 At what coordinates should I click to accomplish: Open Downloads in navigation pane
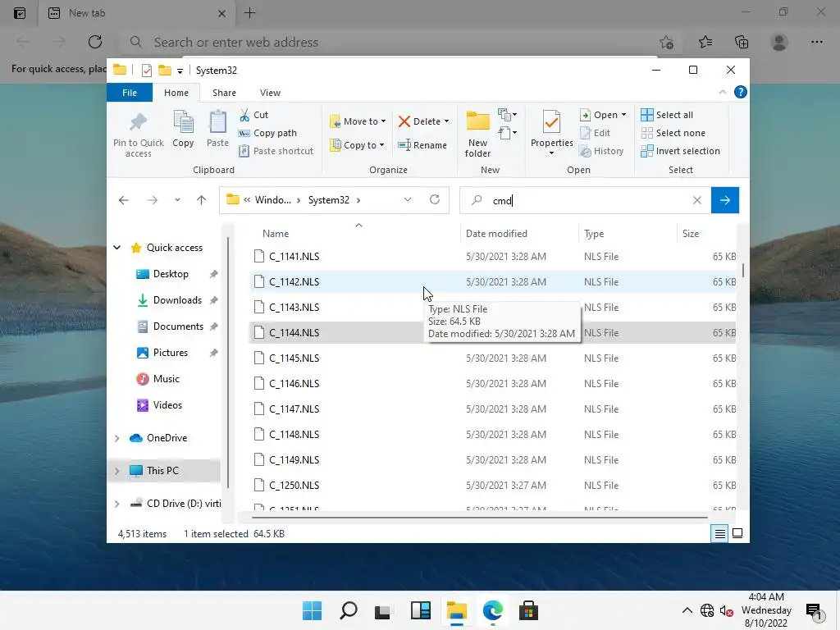pos(177,300)
